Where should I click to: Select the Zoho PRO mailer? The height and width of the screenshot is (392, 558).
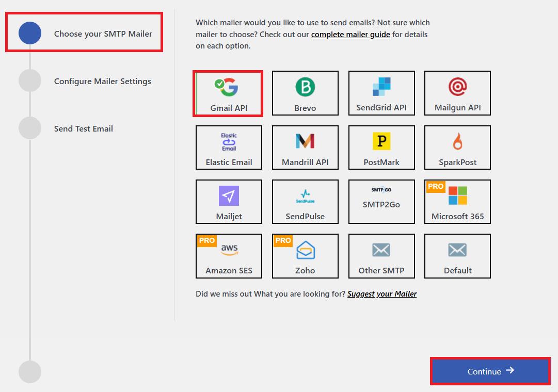point(305,255)
